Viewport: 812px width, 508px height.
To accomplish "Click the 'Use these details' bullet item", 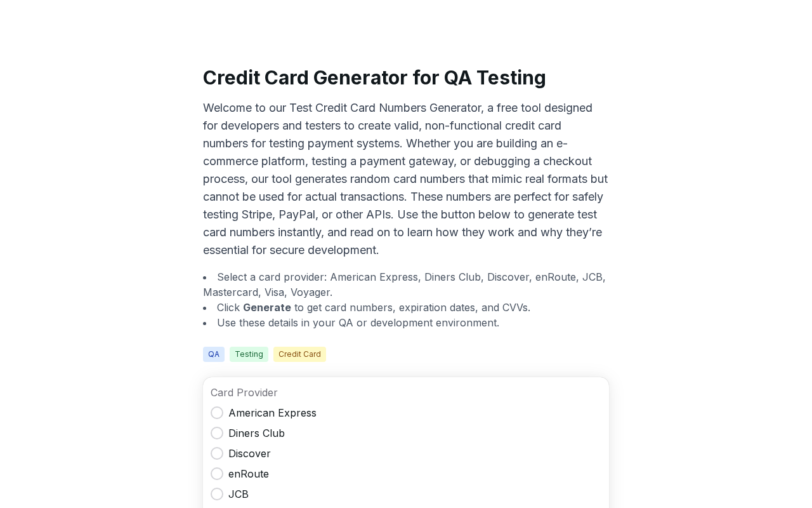I will (x=358, y=323).
